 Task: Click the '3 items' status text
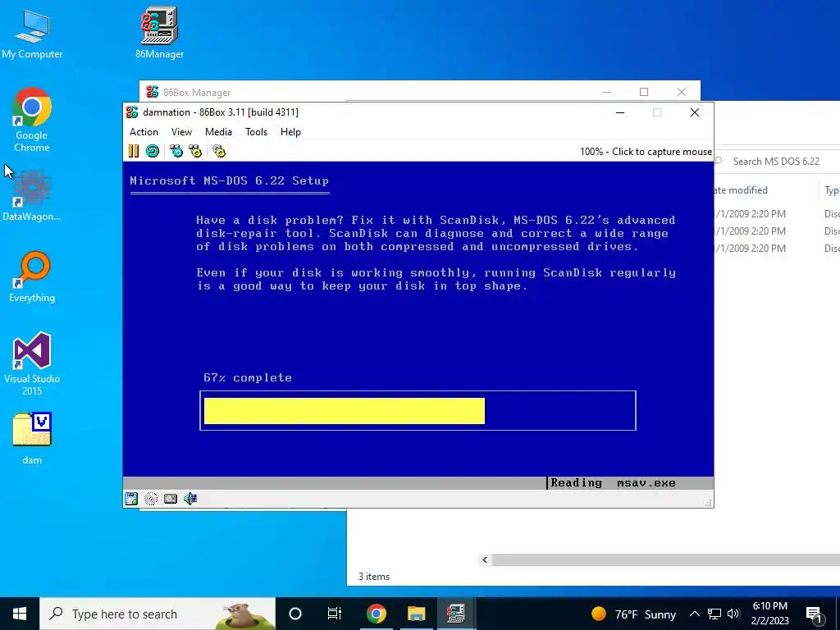(x=374, y=577)
